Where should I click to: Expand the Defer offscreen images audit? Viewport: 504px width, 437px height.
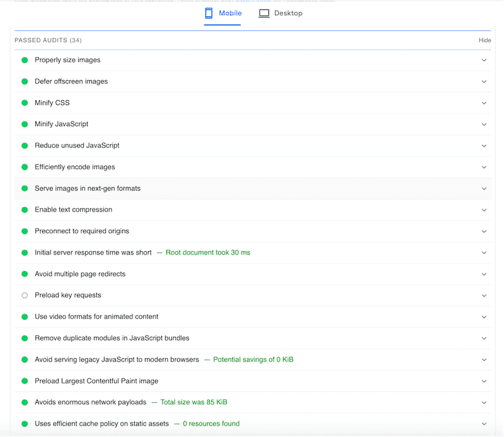point(484,81)
